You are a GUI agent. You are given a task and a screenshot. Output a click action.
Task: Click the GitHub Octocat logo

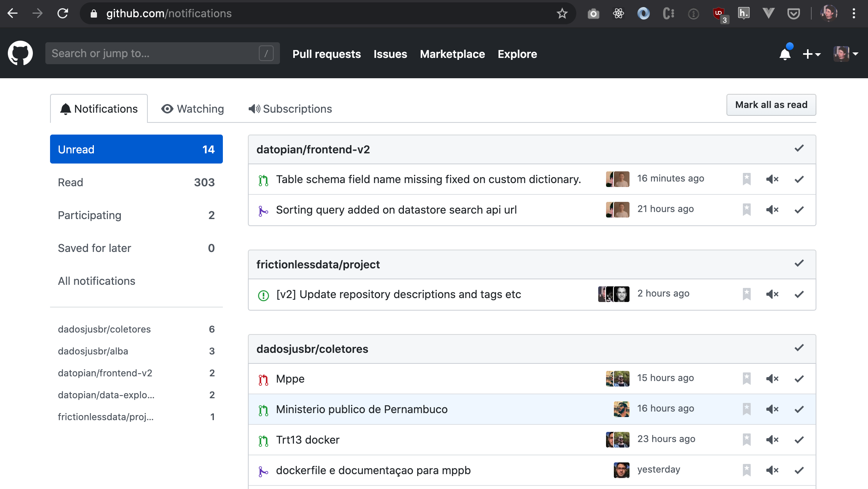point(20,53)
